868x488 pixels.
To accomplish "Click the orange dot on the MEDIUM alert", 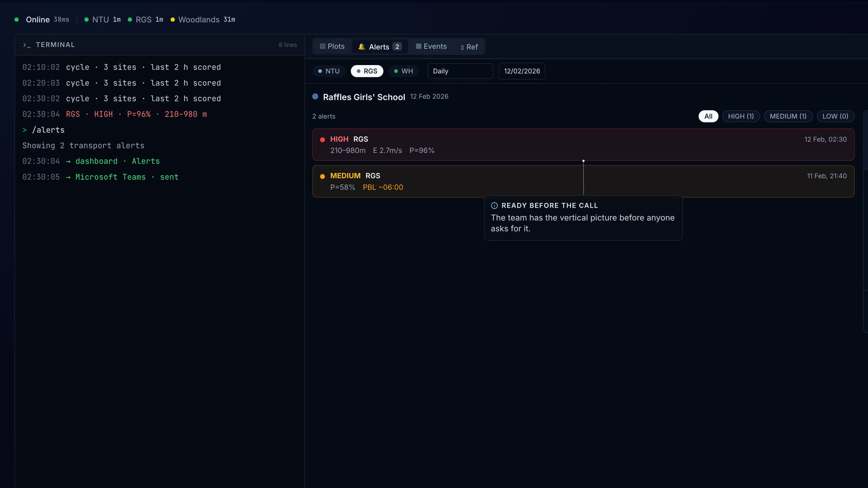I will tap(322, 176).
